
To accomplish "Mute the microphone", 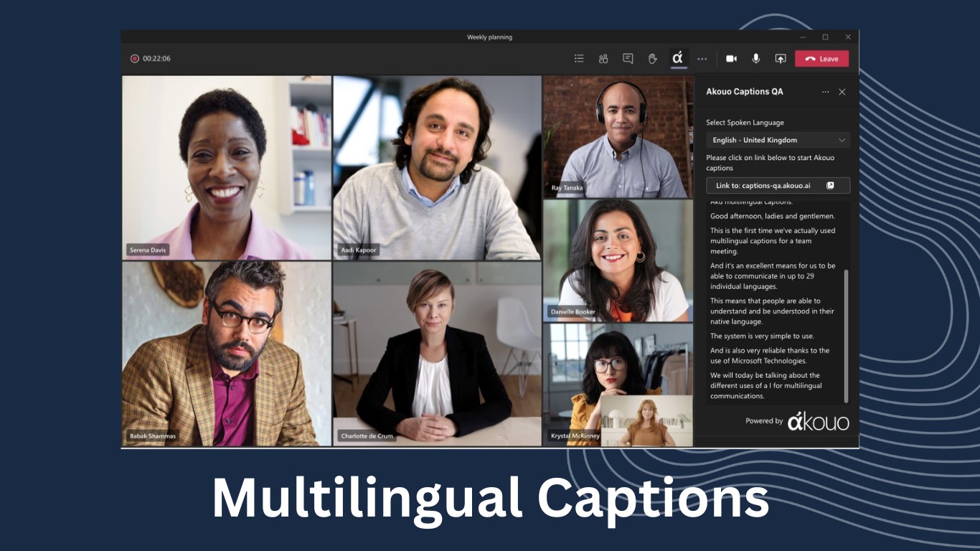I will point(755,59).
